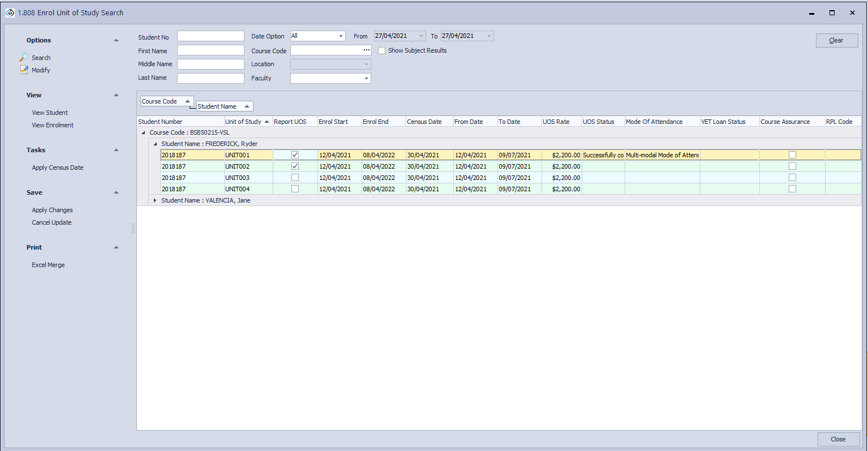Collapse the Print panel section arrow
This screenshot has height=451, width=868.
click(x=116, y=247)
